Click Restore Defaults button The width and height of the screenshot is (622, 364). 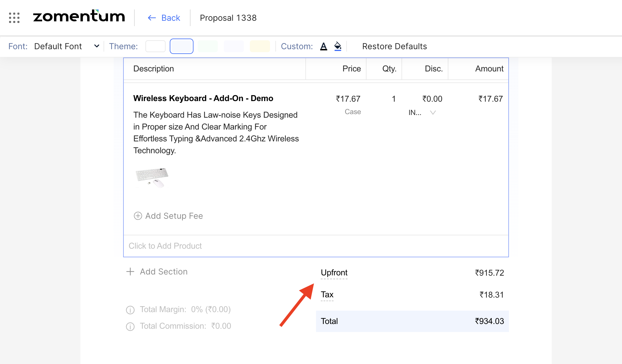(394, 46)
